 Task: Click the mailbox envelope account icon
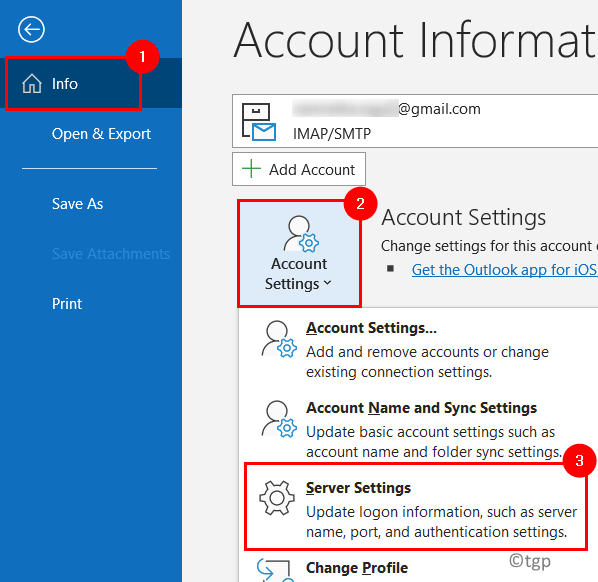coord(259,122)
